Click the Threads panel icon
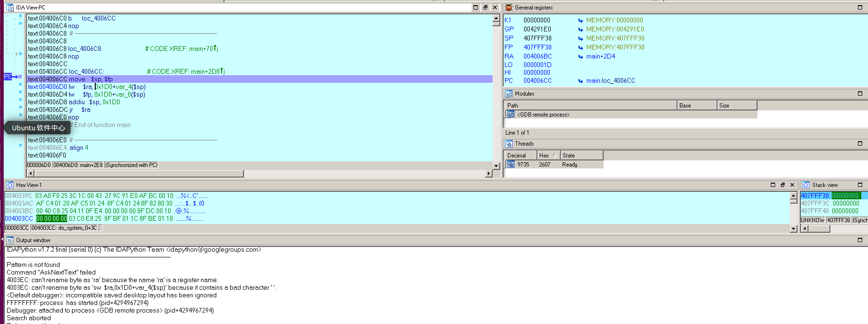 tap(509, 144)
